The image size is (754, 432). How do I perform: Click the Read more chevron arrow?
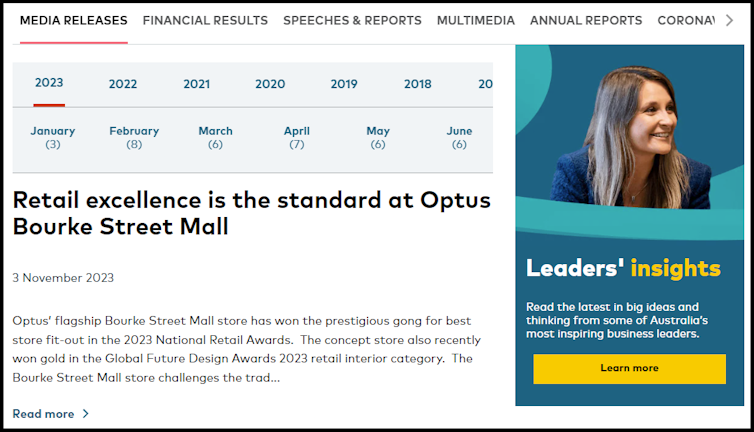pyautogui.click(x=86, y=414)
